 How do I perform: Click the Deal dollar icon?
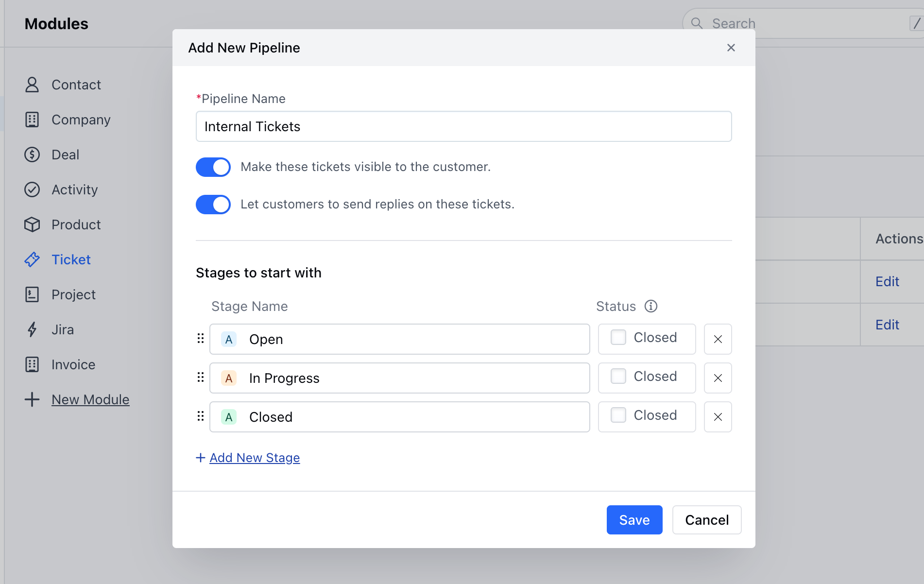[x=32, y=155]
